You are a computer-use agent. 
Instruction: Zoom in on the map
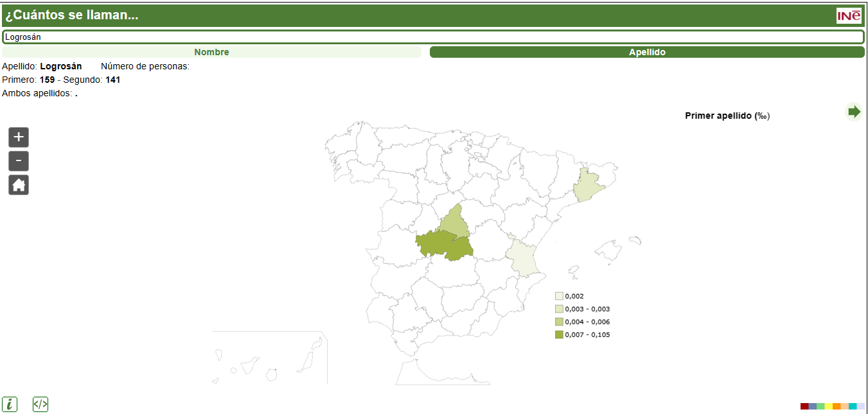(x=19, y=137)
